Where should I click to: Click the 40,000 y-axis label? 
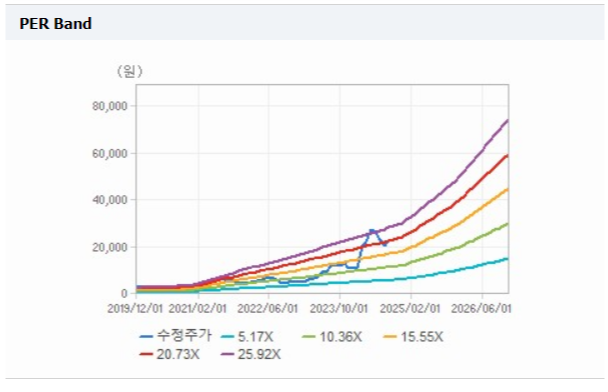coord(110,200)
